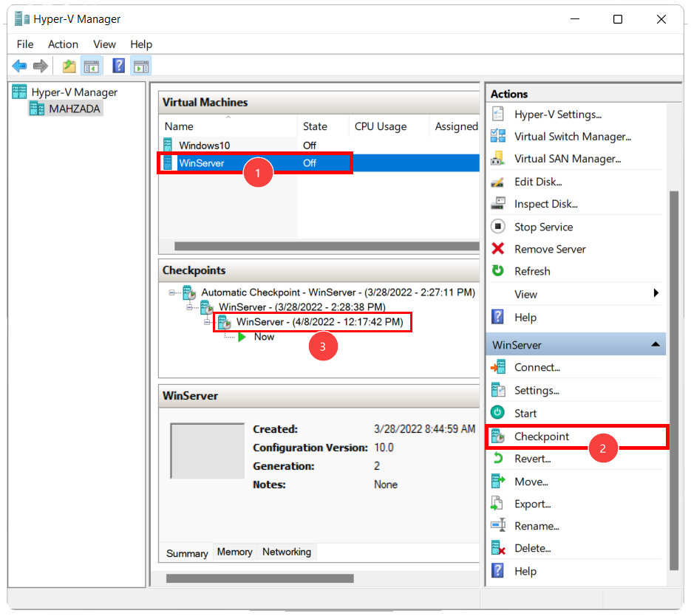Open the File menu
The width and height of the screenshot is (691, 616).
click(x=24, y=44)
